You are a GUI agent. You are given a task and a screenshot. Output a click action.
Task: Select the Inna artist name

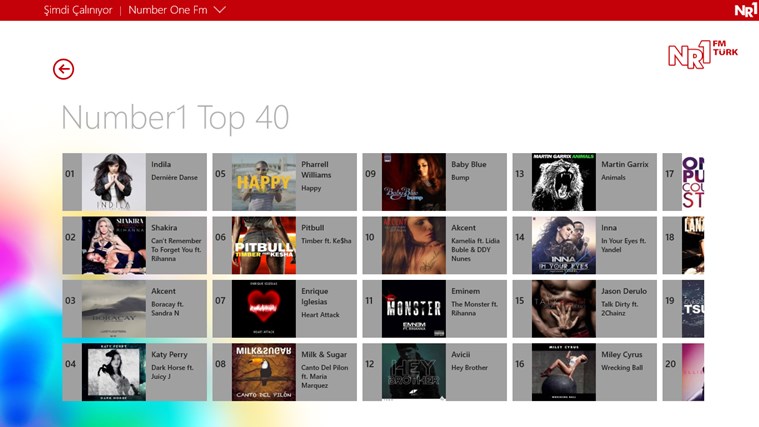pyautogui.click(x=609, y=228)
